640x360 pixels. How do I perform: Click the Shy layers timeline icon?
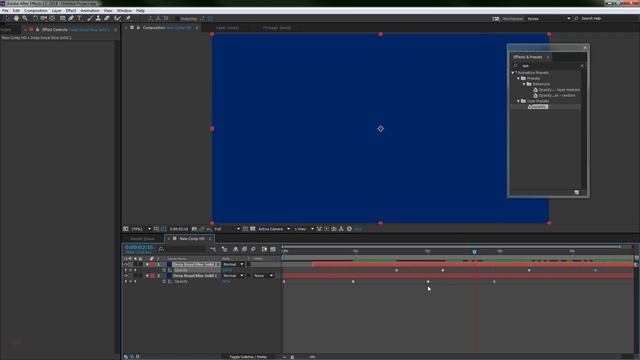(236, 249)
